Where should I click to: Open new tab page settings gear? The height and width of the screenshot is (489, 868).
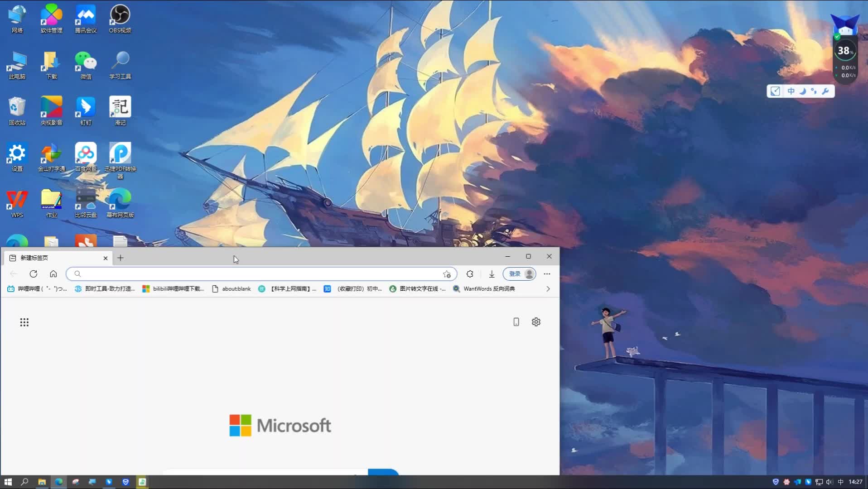pyautogui.click(x=536, y=322)
